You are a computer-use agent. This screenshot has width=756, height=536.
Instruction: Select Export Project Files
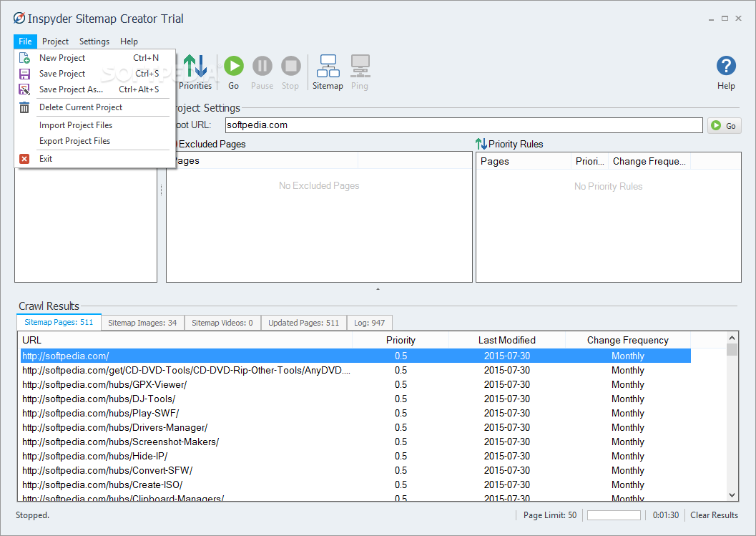coord(94,141)
